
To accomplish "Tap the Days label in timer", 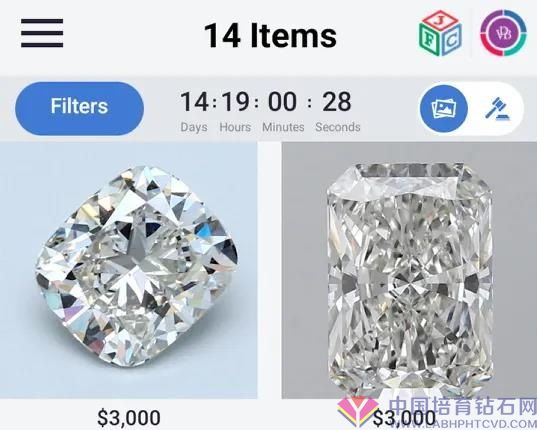I will tap(194, 127).
